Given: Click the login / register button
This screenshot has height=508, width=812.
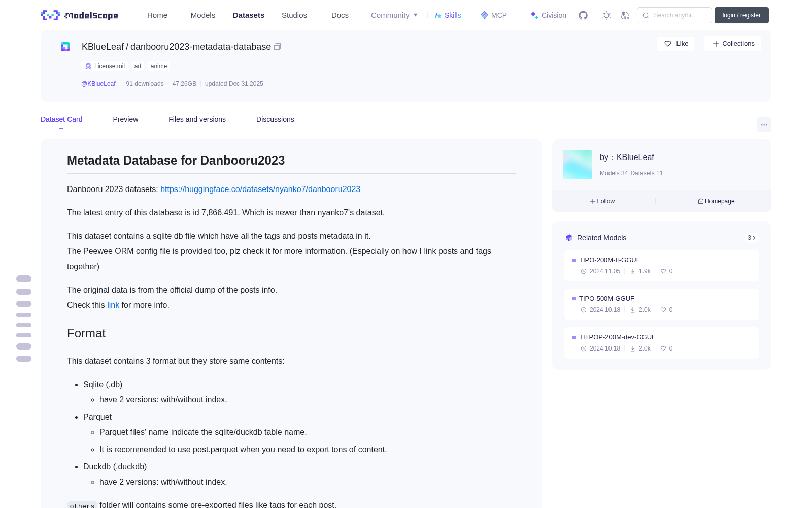Looking at the screenshot, I should 741,15.
